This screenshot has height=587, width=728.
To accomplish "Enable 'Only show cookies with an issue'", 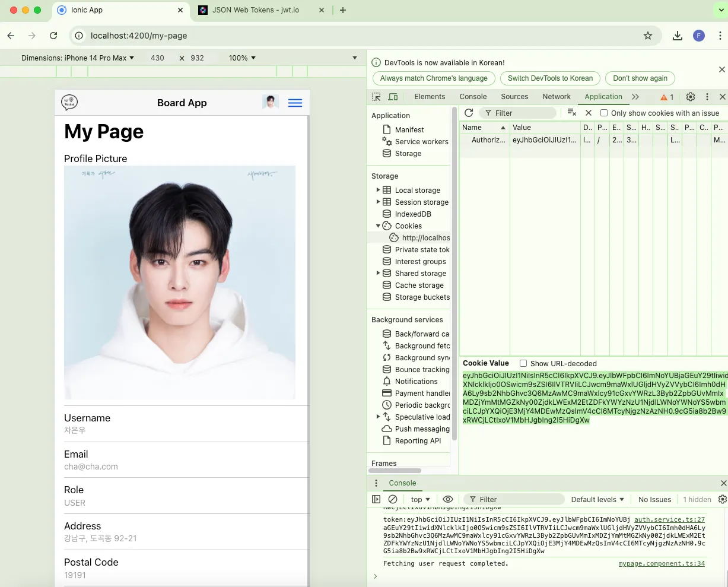I will [604, 113].
